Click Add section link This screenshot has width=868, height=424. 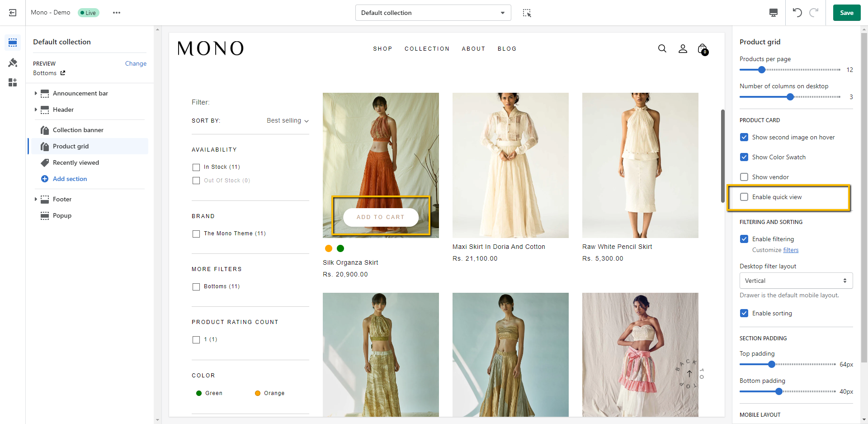[x=70, y=179]
